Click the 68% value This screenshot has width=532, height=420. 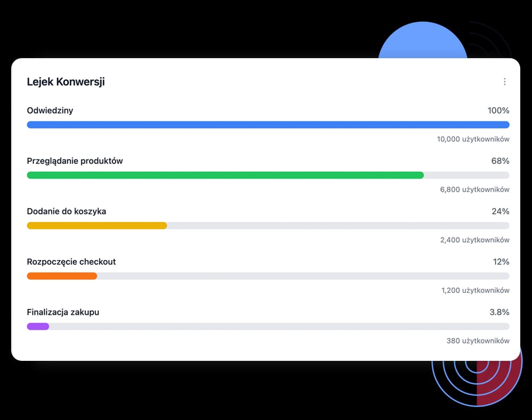tap(501, 161)
